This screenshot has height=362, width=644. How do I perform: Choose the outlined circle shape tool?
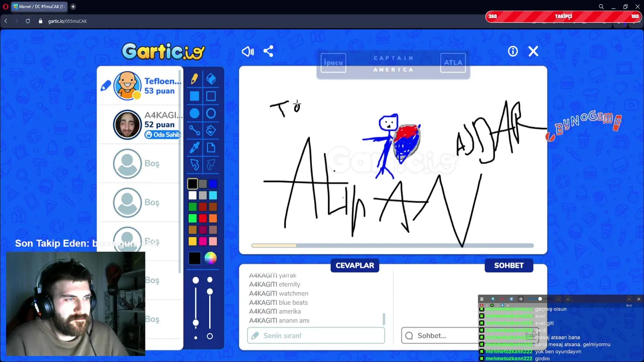(211, 114)
